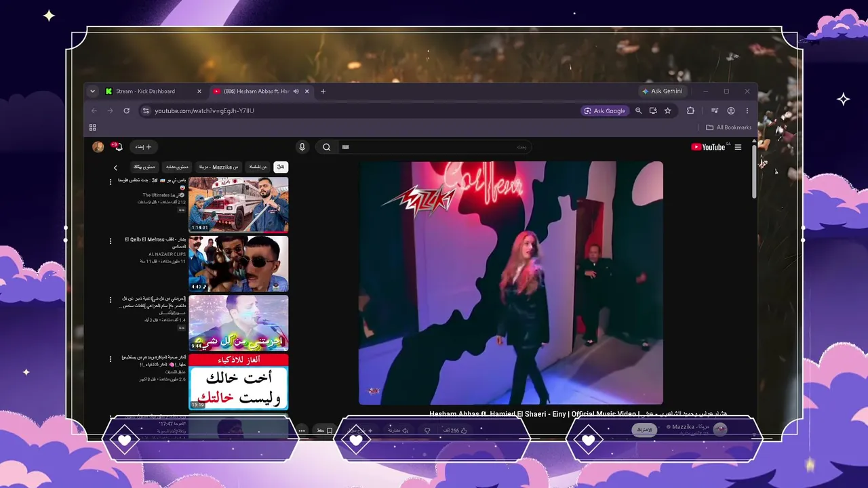Open the media controls icon in Chrome toolbar
Image resolution: width=868 pixels, height=488 pixels.
(x=714, y=110)
